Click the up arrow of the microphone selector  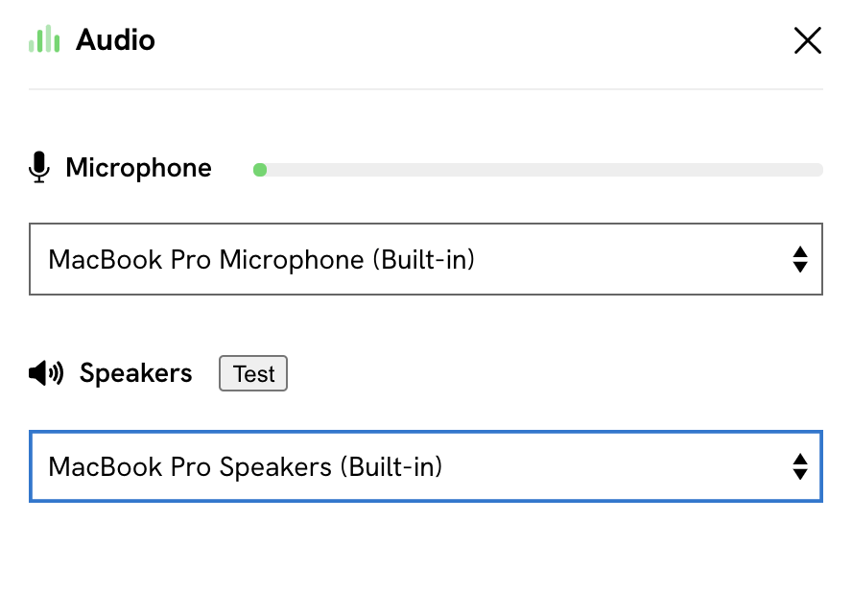click(x=800, y=251)
